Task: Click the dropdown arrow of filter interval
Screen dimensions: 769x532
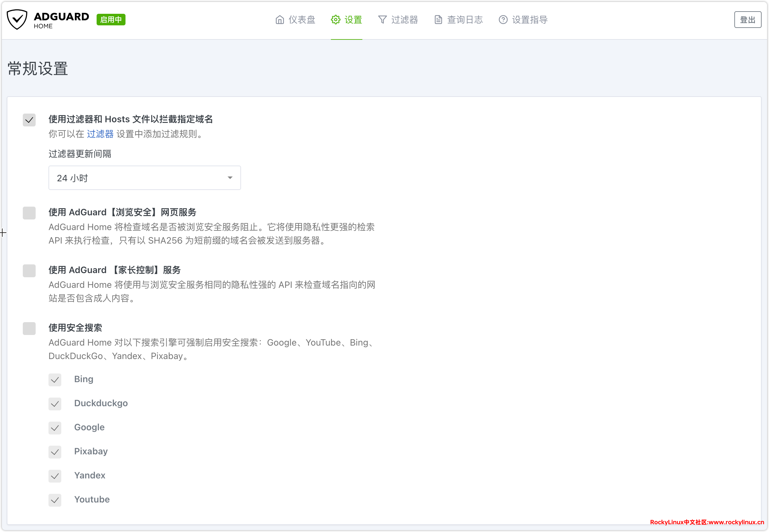Action: point(230,178)
